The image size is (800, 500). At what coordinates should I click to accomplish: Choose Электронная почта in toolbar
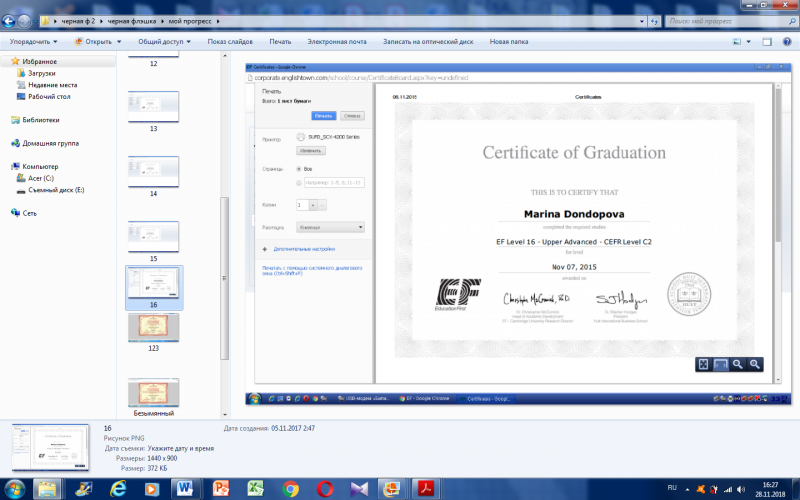coord(337,42)
